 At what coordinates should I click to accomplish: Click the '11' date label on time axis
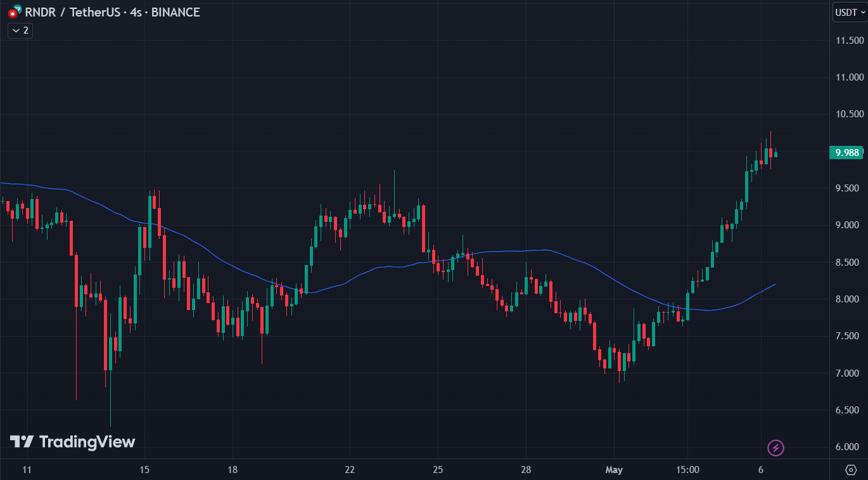click(27, 470)
